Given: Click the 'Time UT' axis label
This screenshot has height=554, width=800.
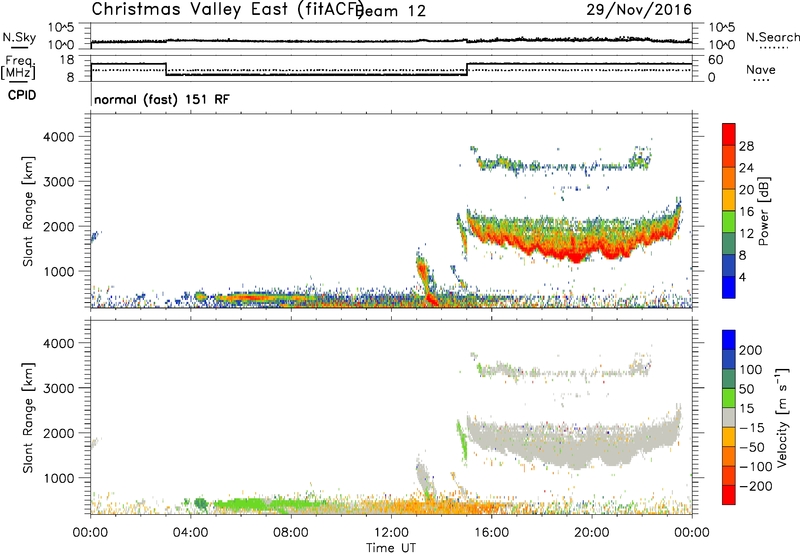Looking at the screenshot, I should point(391,548).
